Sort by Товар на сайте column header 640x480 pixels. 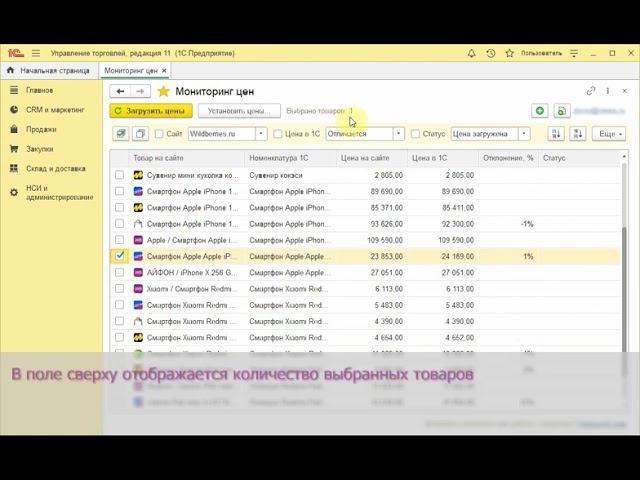coord(187,158)
